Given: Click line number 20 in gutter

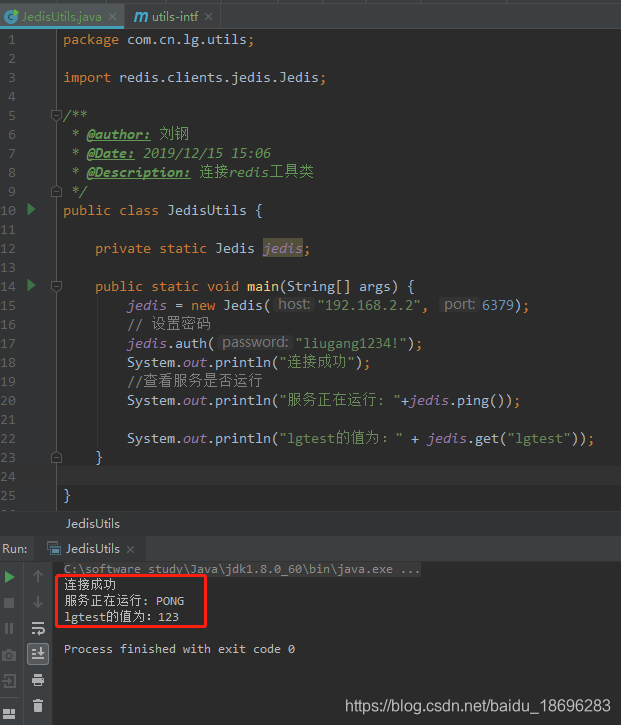Looking at the screenshot, I should click(x=8, y=400).
